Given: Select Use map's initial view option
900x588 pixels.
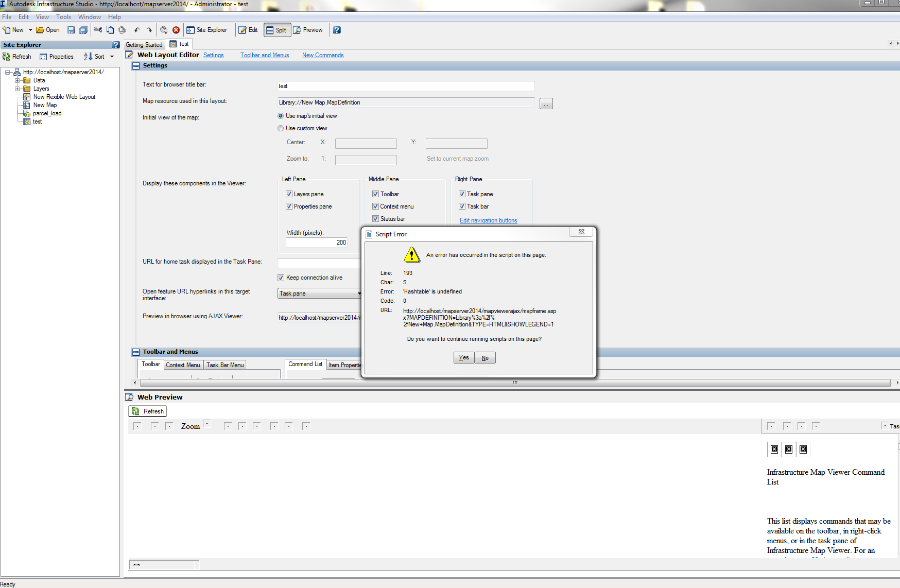Looking at the screenshot, I should coord(281,116).
